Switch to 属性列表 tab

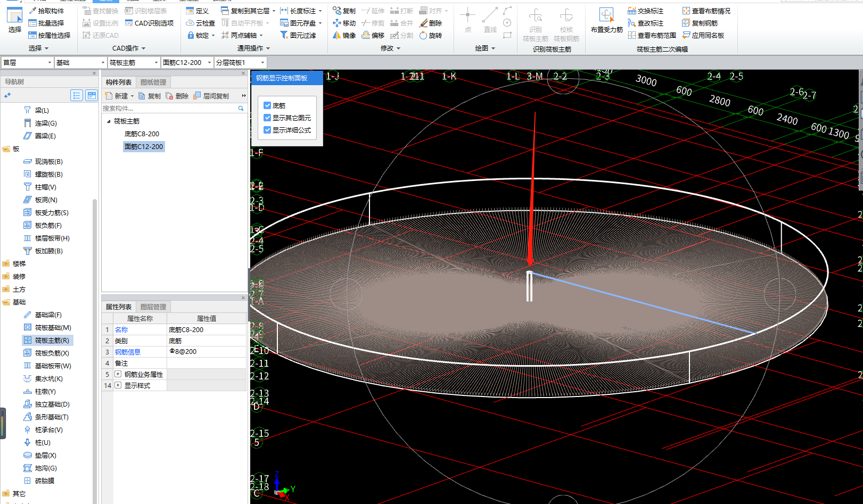pos(118,307)
